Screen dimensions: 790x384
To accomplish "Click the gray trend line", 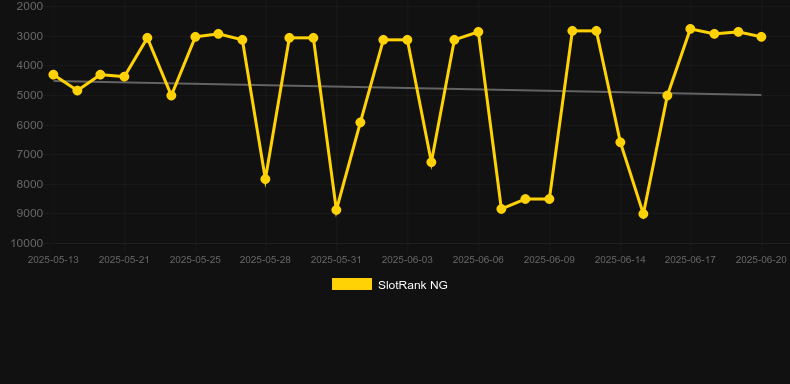I will click(x=407, y=88).
